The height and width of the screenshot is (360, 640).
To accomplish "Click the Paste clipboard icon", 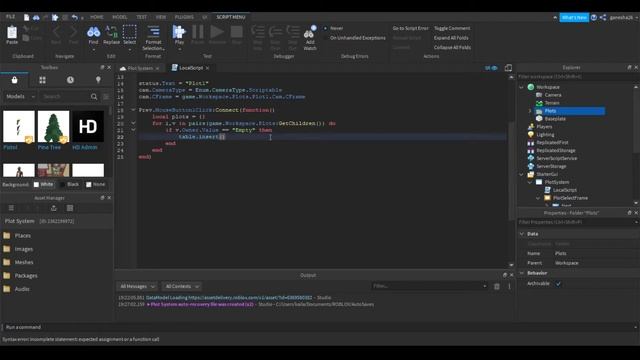I will coord(12,33).
